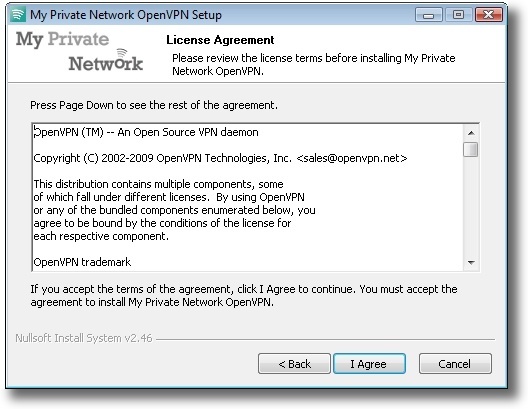Click the OpenVPN trademark line in the license
Viewport: 528px width, 409px height.
coord(82,262)
